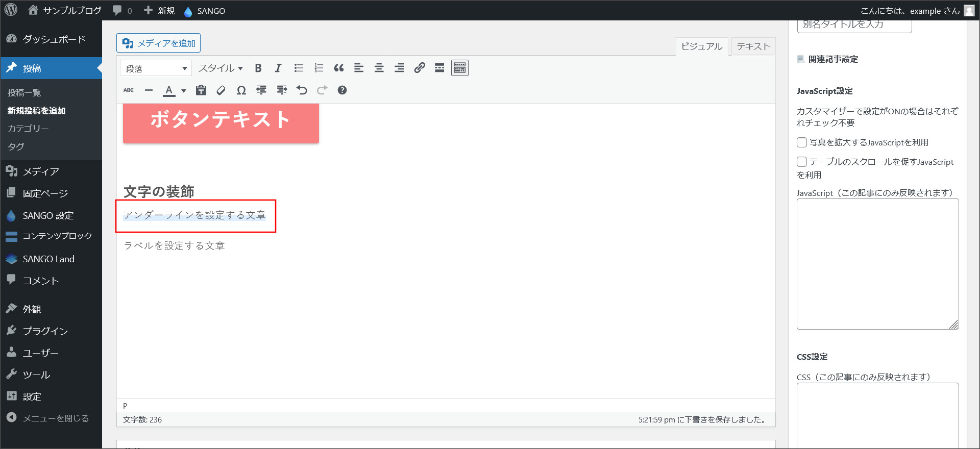Click the undo arrow icon
980x449 pixels.
tap(302, 90)
